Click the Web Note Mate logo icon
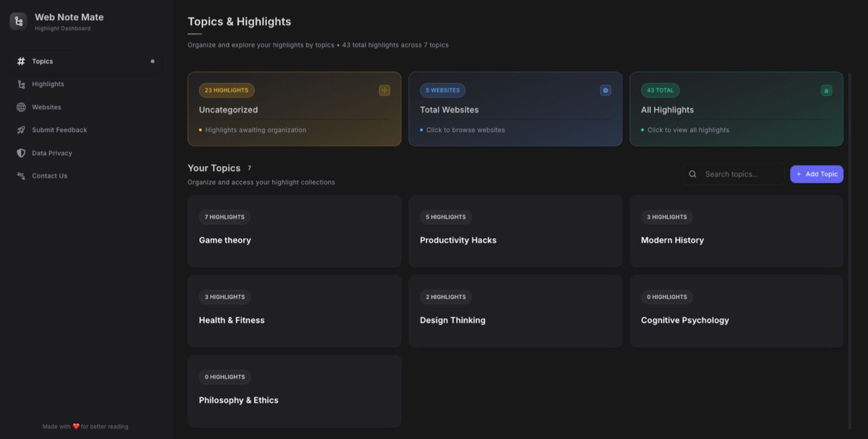This screenshot has height=439, width=868. point(18,21)
